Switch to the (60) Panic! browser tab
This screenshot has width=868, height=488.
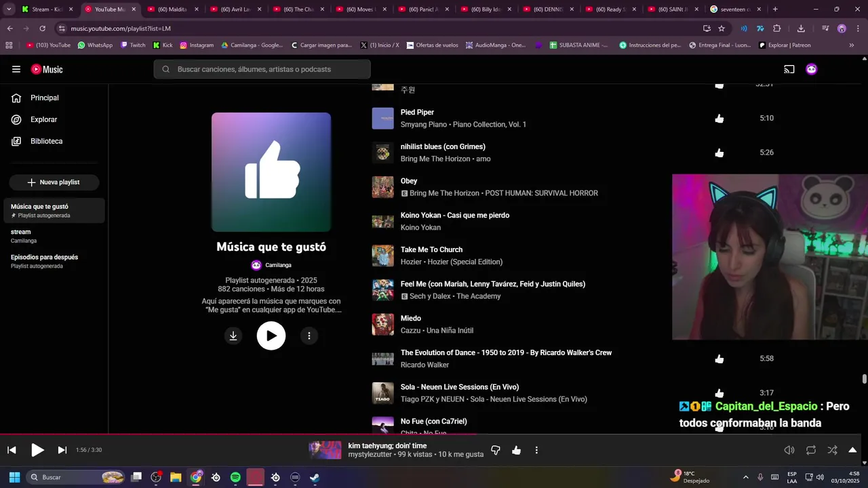tap(422, 9)
